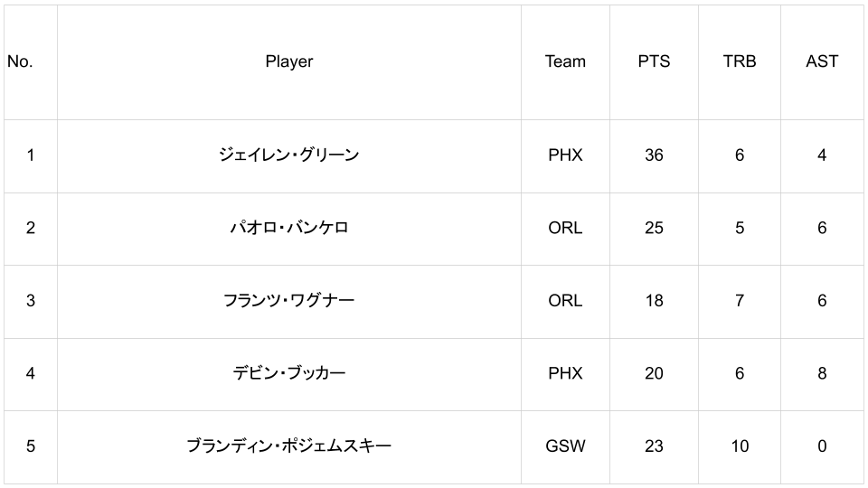This screenshot has height=488, width=868.
Task: Click the 36 points cell
Action: click(x=654, y=155)
